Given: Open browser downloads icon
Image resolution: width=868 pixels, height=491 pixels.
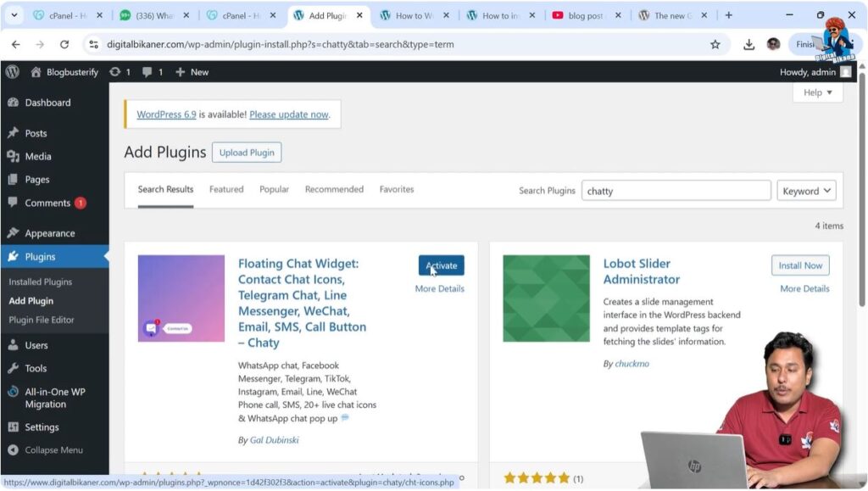Looking at the screenshot, I should point(748,44).
